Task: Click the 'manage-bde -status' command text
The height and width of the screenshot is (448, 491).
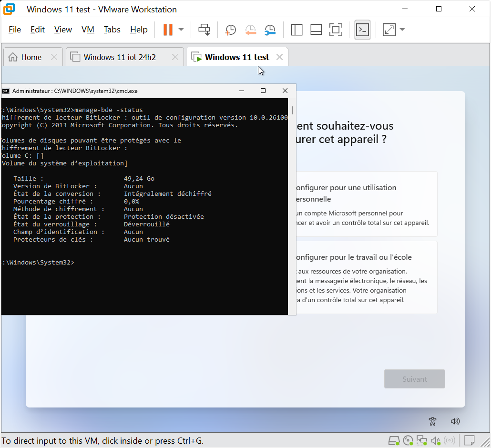Action: click(108, 110)
